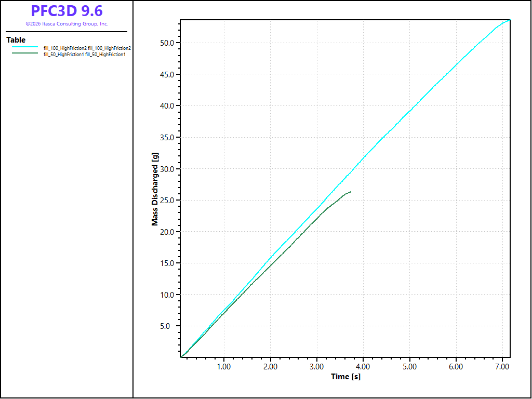Click the Mass Discharged [g] axis title
This screenshot has height=399, width=532.
(x=155, y=189)
